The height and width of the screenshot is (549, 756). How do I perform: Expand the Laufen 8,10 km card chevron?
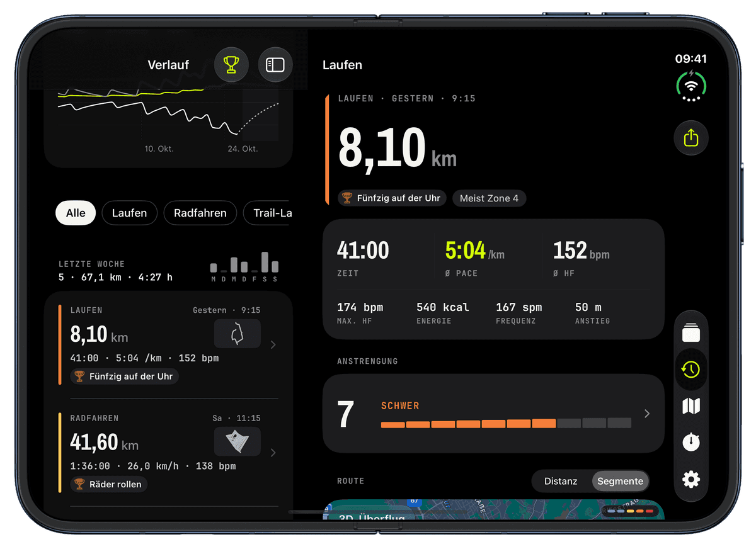pyautogui.click(x=273, y=344)
